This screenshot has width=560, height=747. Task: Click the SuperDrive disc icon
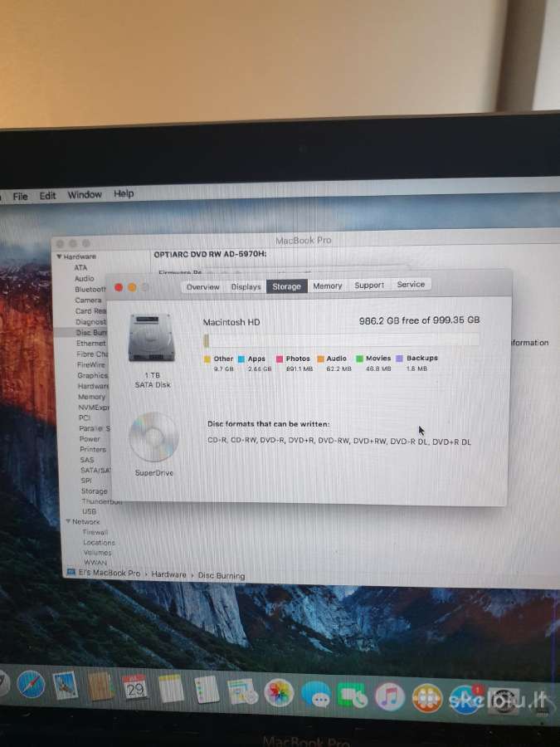coord(153,437)
